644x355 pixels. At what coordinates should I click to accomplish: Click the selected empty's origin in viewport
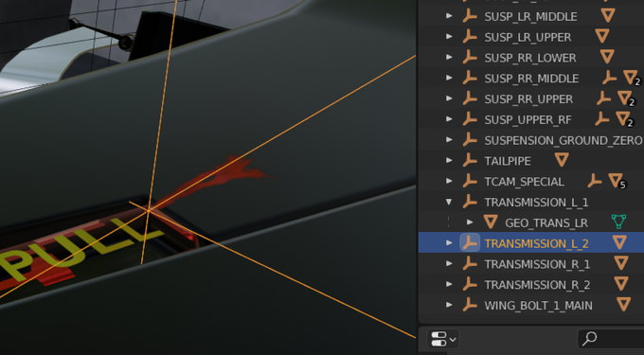[149, 210]
